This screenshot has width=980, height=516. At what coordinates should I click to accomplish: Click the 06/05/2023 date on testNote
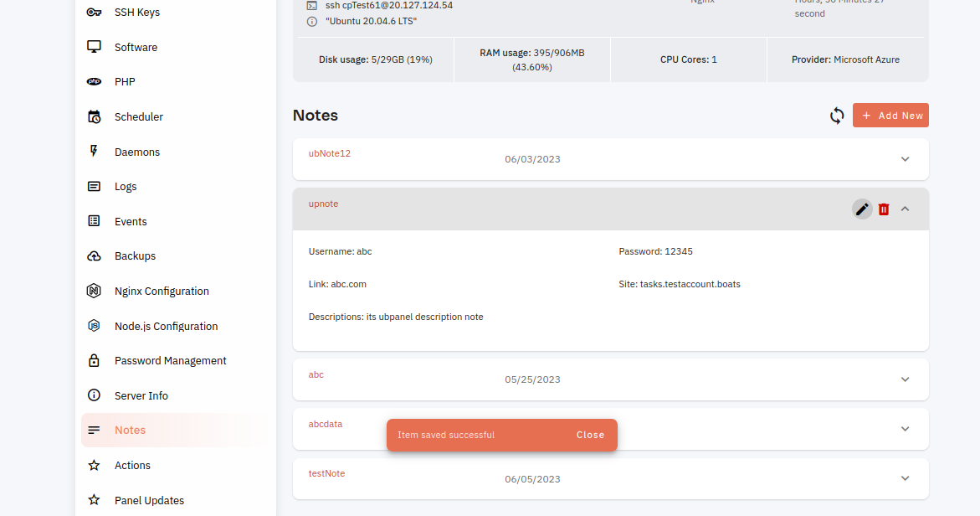pyautogui.click(x=532, y=479)
